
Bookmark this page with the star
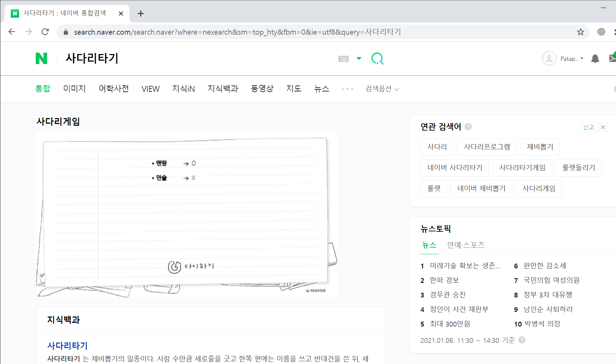[580, 32]
